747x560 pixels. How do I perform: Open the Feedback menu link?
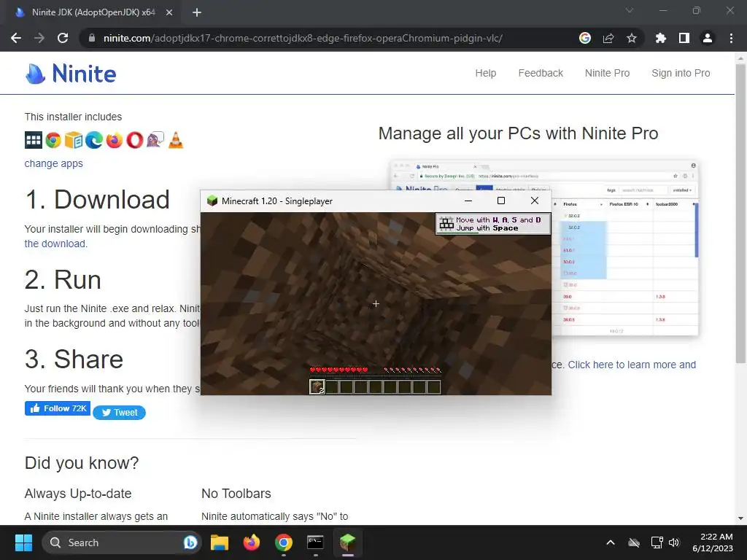[541, 74]
